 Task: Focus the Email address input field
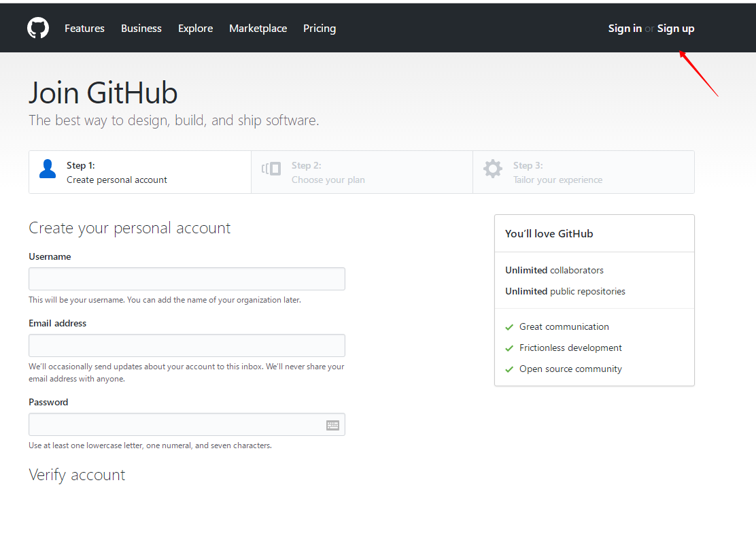pyautogui.click(x=187, y=345)
